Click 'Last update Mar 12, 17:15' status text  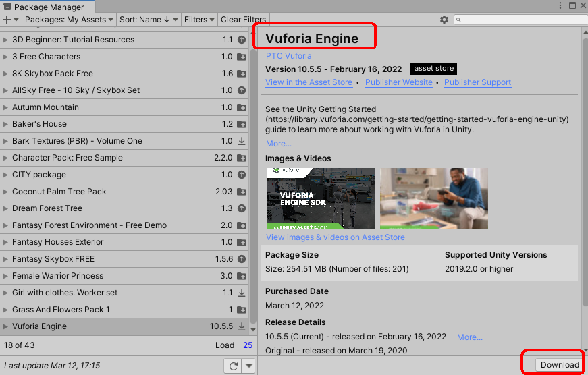pyautogui.click(x=52, y=366)
